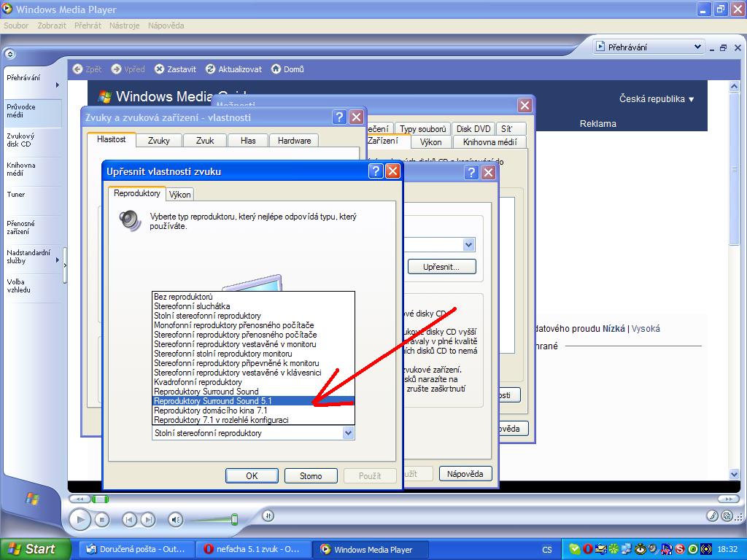The image size is (747, 560).
Task: Open the combo box above the Upřesnit button
Action: [x=439, y=245]
